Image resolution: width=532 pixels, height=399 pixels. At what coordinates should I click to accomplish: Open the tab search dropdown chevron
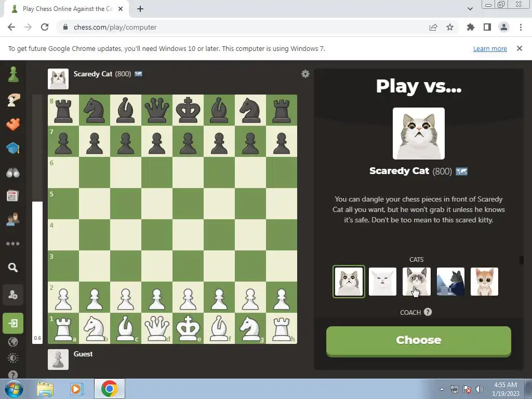470,9
